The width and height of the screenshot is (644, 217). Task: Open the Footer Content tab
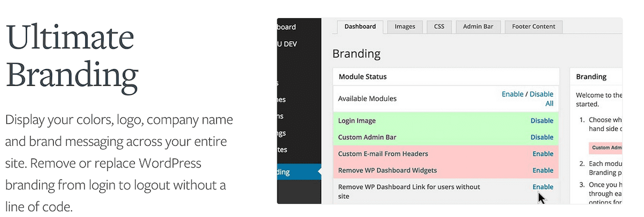click(x=533, y=27)
